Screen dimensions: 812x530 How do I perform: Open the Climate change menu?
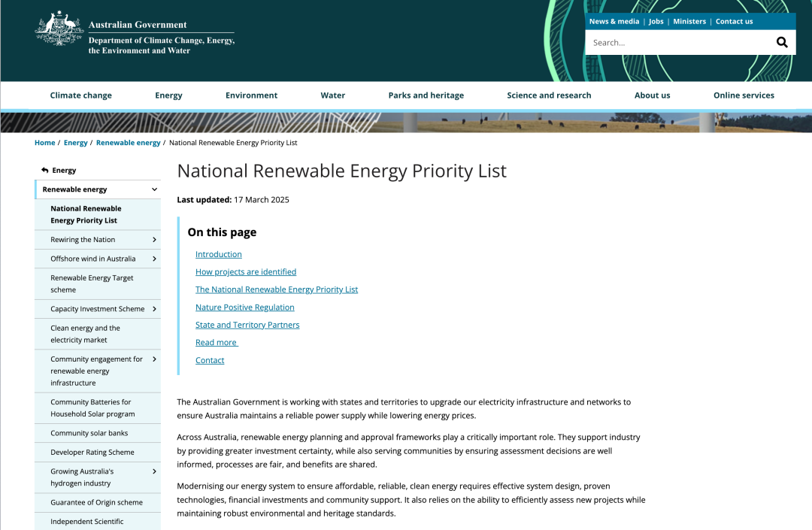pos(80,95)
